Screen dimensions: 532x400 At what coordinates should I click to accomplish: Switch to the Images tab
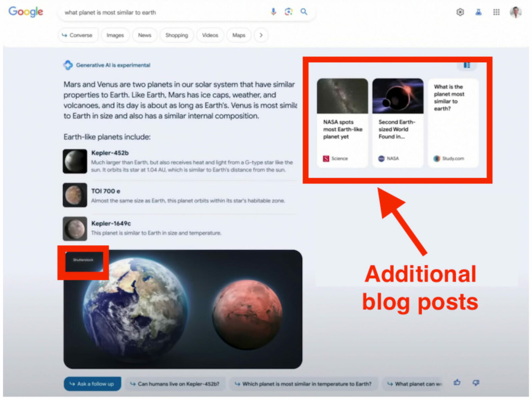115,35
